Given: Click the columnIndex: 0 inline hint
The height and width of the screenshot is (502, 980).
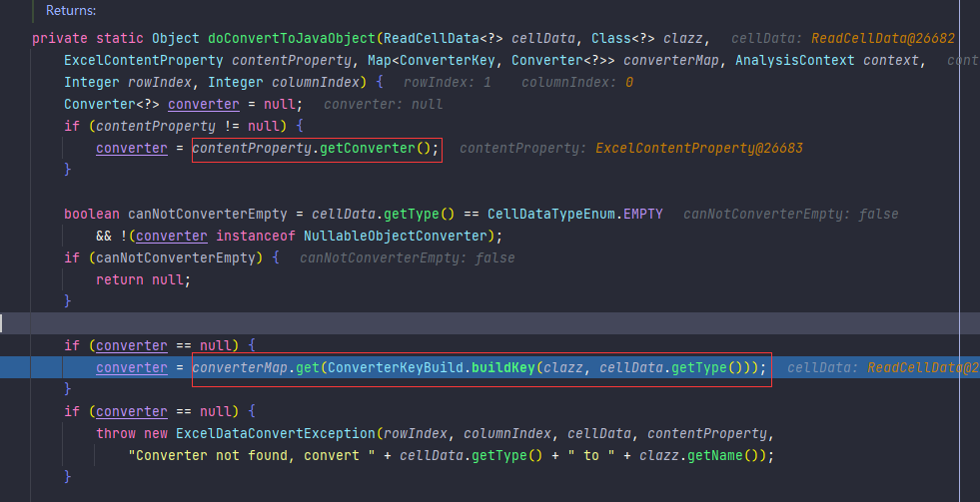Looking at the screenshot, I should point(576,82).
